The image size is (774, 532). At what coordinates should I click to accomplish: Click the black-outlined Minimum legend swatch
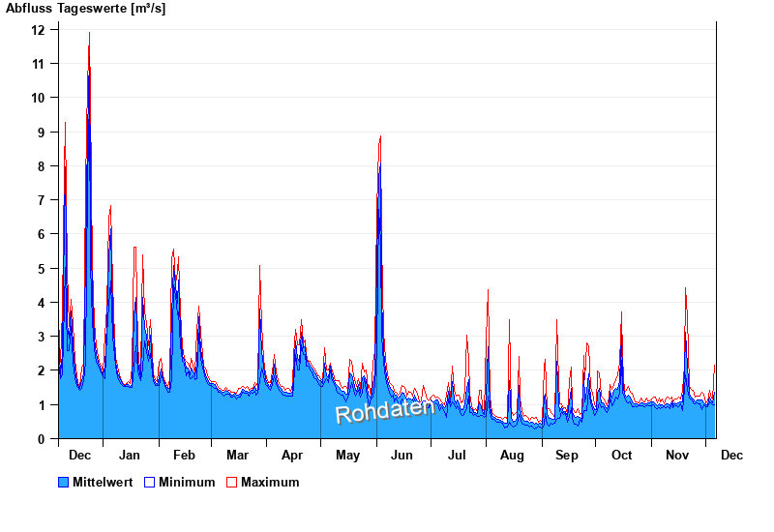150,482
